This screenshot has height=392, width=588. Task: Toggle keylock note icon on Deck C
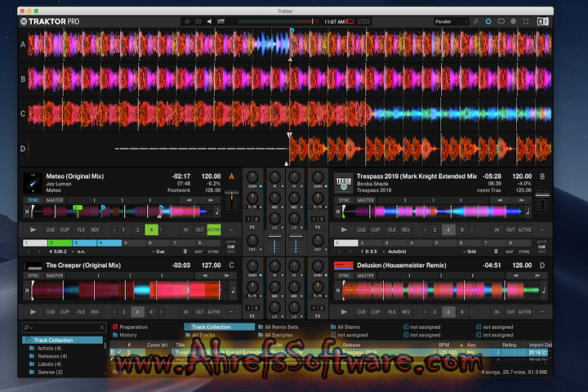(233, 290)
